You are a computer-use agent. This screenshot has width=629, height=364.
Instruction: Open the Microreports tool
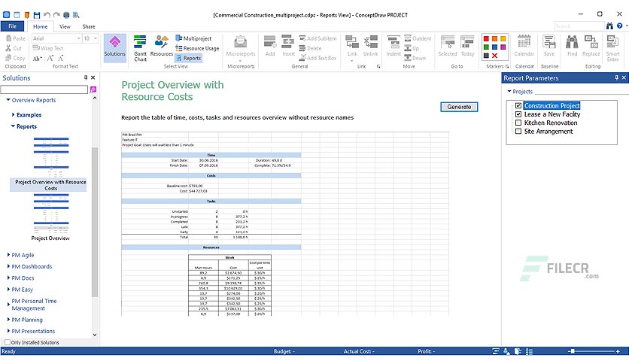(x=241, y=46)
